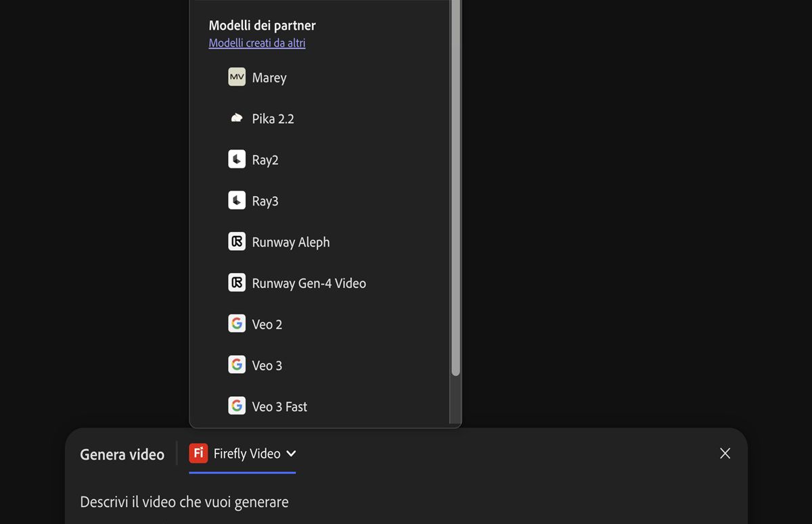Open the Firefly Video model dropdown
The height and width of the screenshot is (524, 812).
(246, 454)
